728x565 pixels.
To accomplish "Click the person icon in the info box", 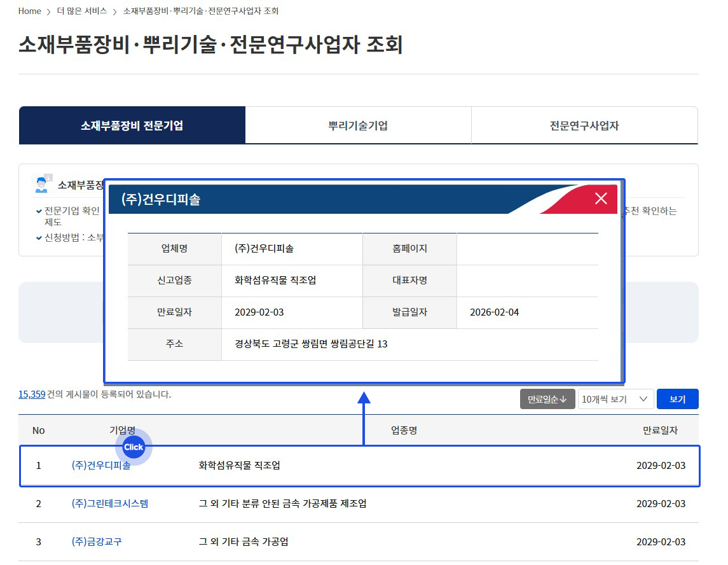I will (42, 184).
